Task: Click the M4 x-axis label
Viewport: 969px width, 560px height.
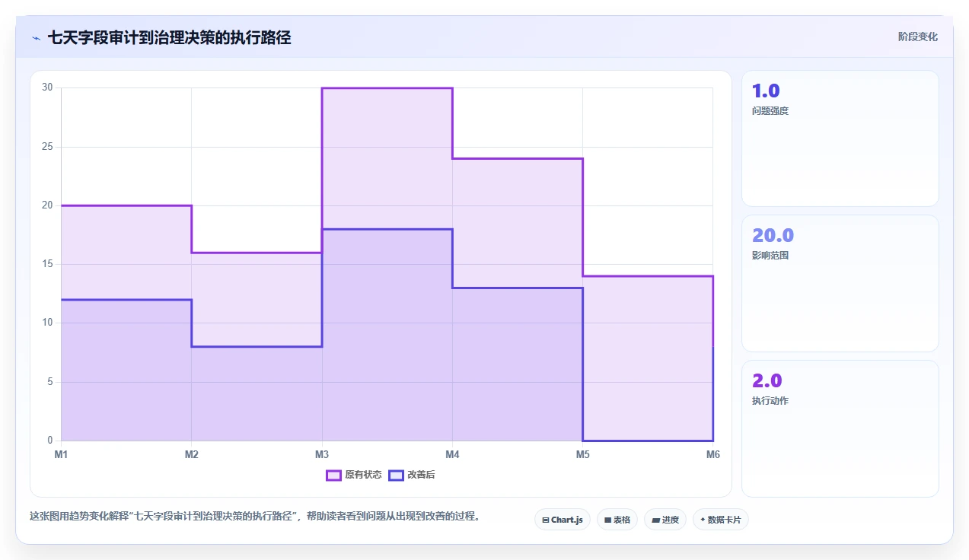Action: (452, 454)
